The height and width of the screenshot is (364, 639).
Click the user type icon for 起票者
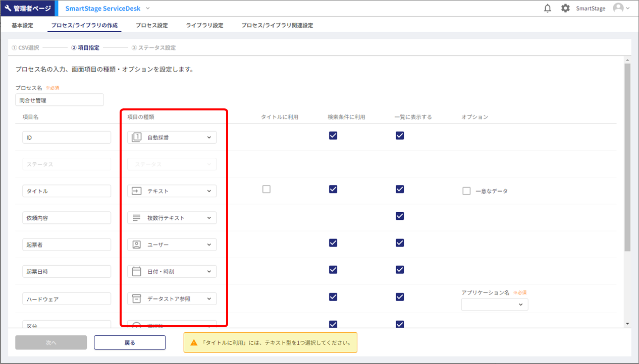coord(136,245)
